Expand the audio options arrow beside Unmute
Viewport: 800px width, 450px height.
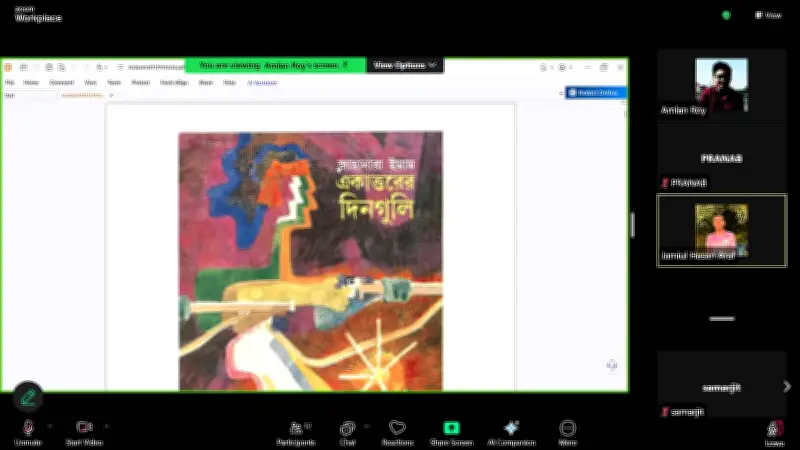tap(49, 425)
